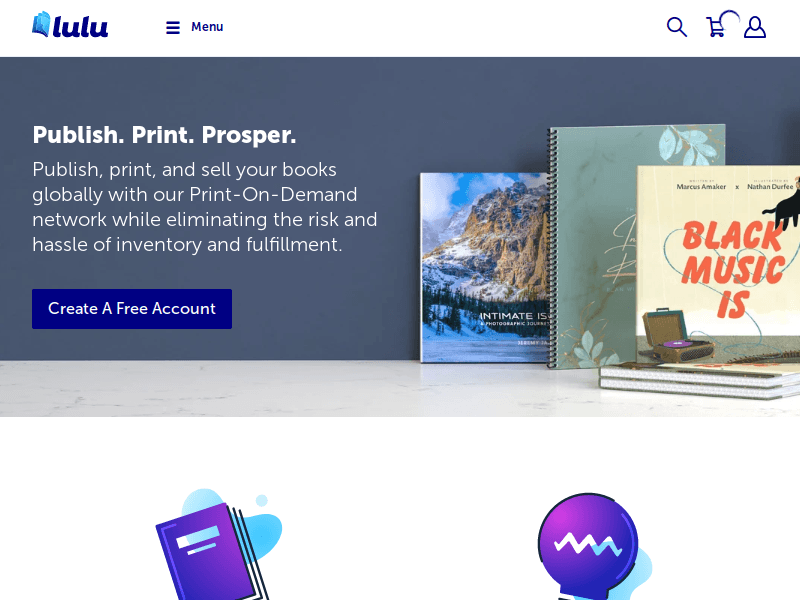The image size is (800, 600).
Task: Open the hamburger menu icon
Action: 173,28
